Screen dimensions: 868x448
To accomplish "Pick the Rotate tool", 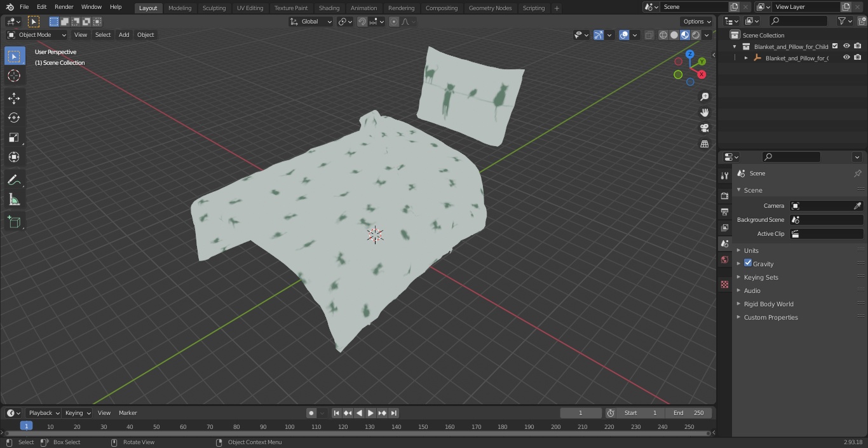I will 14,118.
